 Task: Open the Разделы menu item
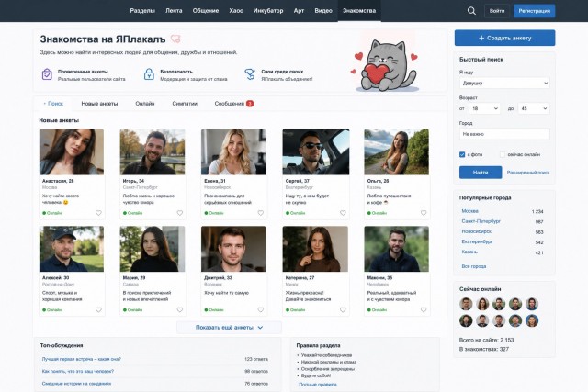(142, 11)
